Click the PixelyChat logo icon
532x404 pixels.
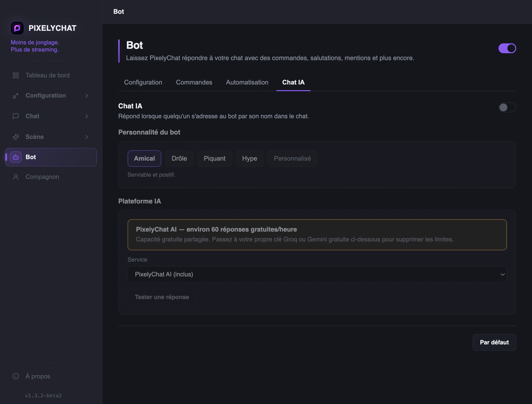point(17,28)
